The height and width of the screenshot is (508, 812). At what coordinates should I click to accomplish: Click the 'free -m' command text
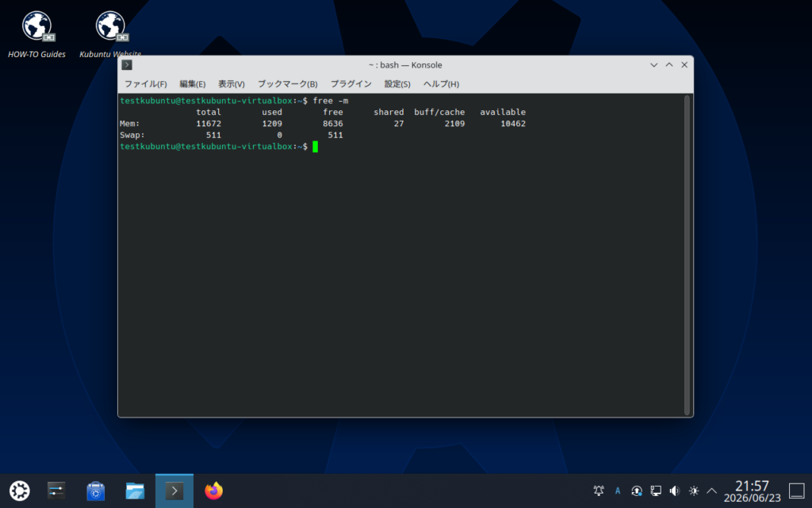pyautogui.click(x=331, y=101)
